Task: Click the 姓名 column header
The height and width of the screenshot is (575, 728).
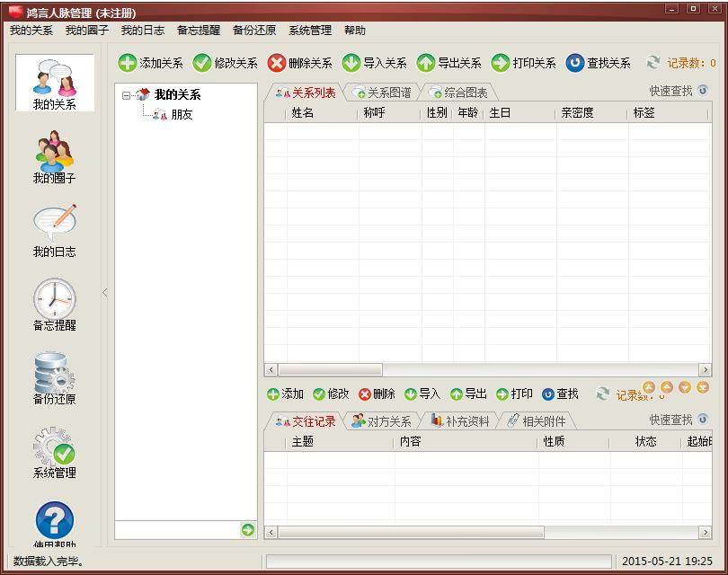Action: point(303,113)
